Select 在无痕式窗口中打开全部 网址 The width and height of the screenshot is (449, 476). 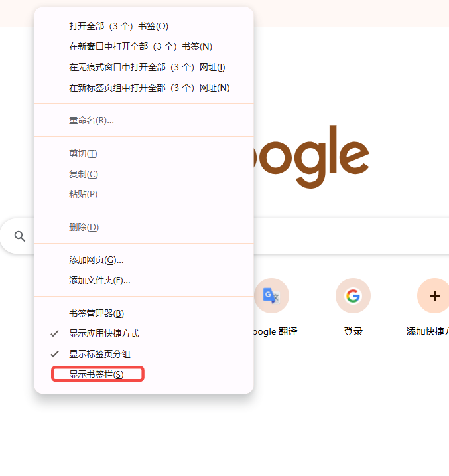pyautogui.click(x=144, y=67)
